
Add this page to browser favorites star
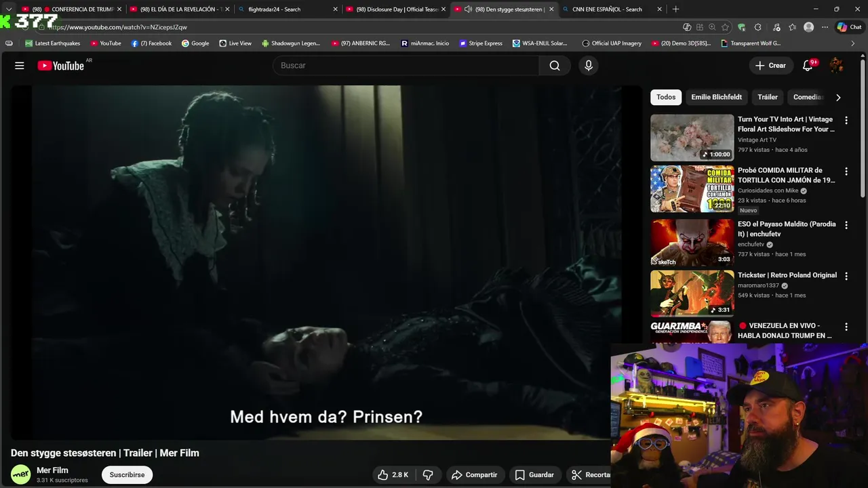coord(725,27)
